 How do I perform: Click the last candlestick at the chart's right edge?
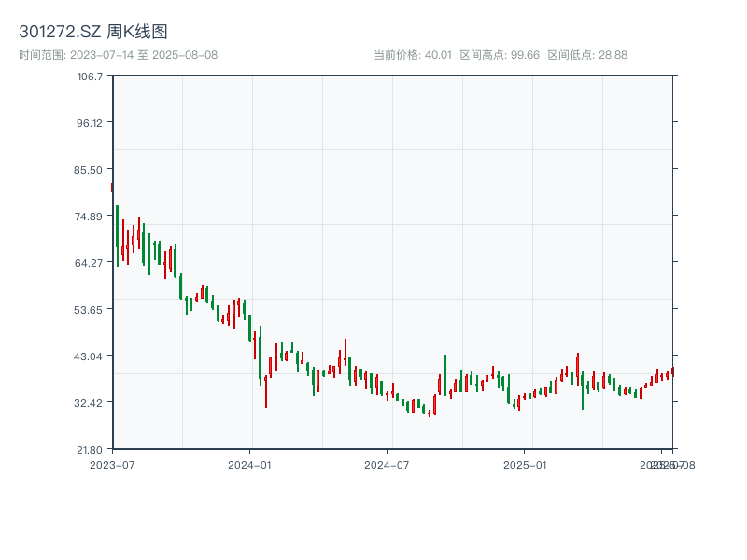coord(672,371)
